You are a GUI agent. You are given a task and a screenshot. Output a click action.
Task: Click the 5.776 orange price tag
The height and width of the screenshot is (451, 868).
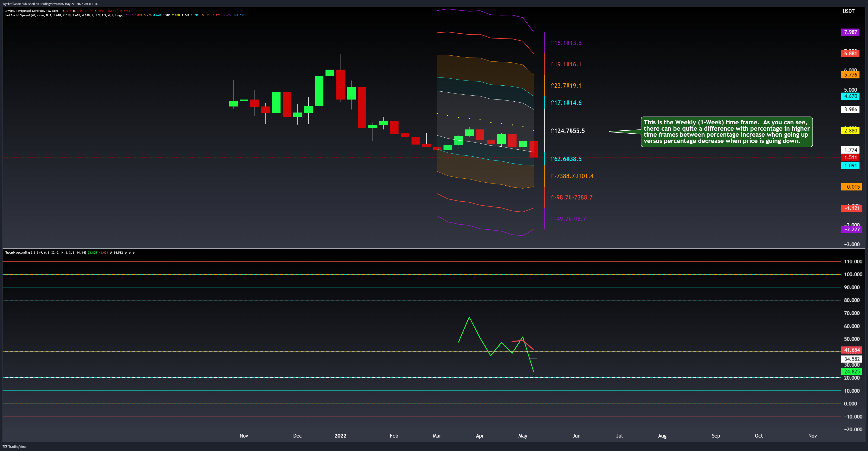[850, 75]
